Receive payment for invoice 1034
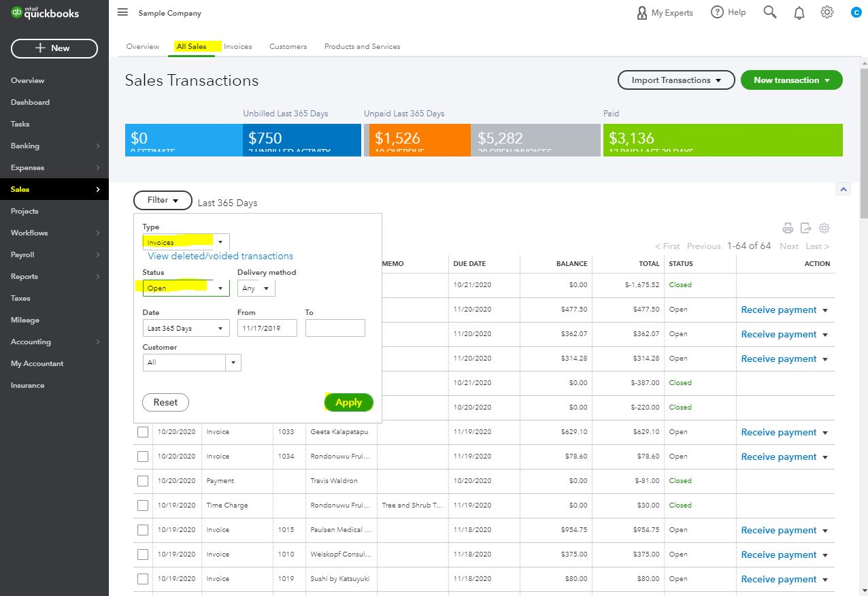868x596 pixels. (779, 457)
